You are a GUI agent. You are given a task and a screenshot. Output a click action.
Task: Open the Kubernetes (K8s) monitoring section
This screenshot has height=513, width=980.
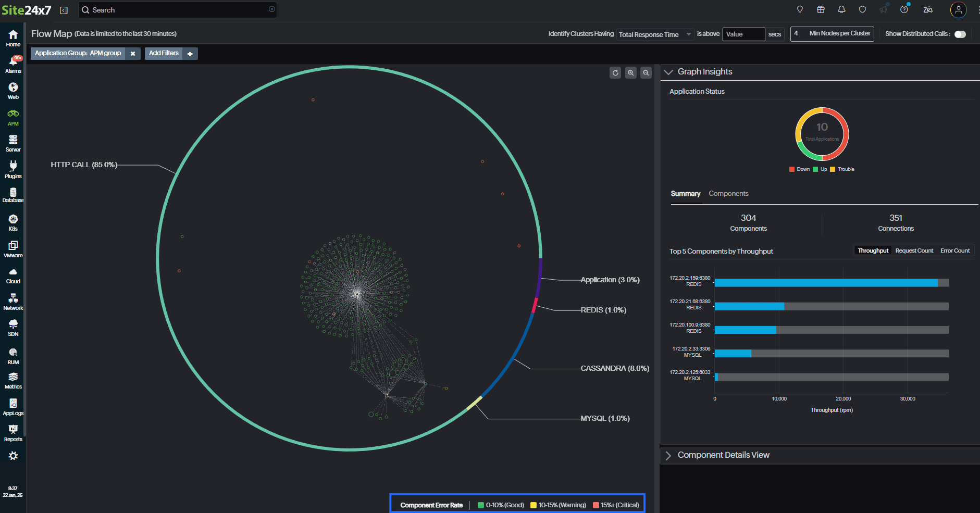(x=12, y=221)
